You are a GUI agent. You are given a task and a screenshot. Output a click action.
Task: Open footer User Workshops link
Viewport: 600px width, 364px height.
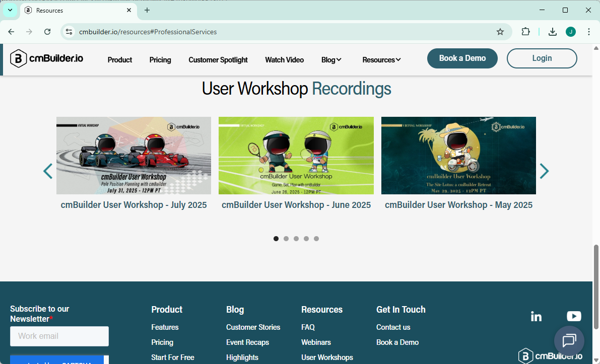pyautogui.click(x=327, y=357)
